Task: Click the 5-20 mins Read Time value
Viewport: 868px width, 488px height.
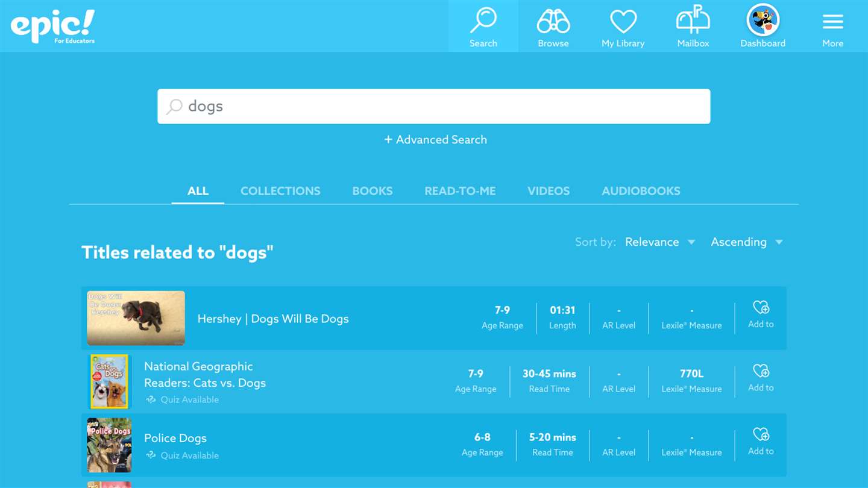Action: click(553, 437)
